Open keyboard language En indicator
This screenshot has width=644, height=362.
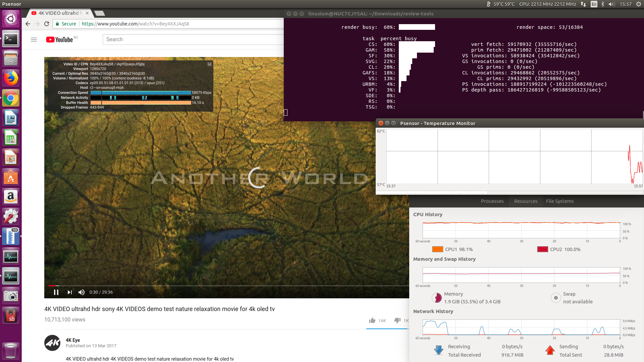click(x=594, y=4)
